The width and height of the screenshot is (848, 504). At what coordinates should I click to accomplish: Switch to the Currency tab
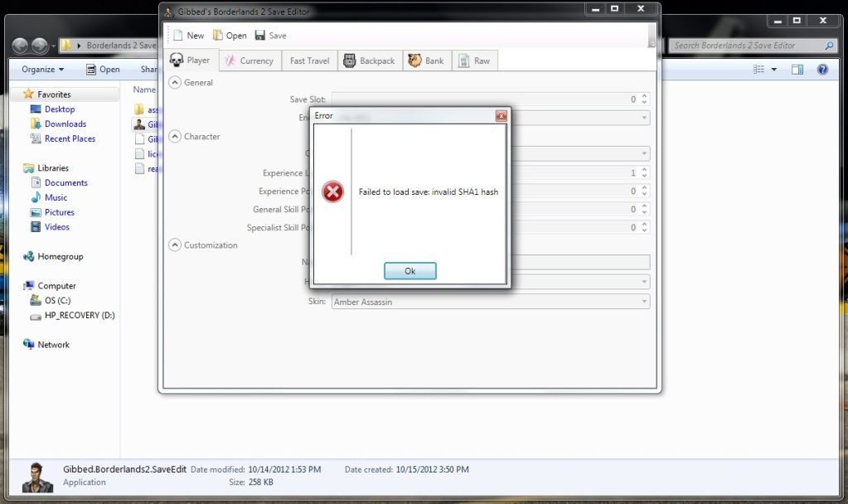(x=250, y=61)
